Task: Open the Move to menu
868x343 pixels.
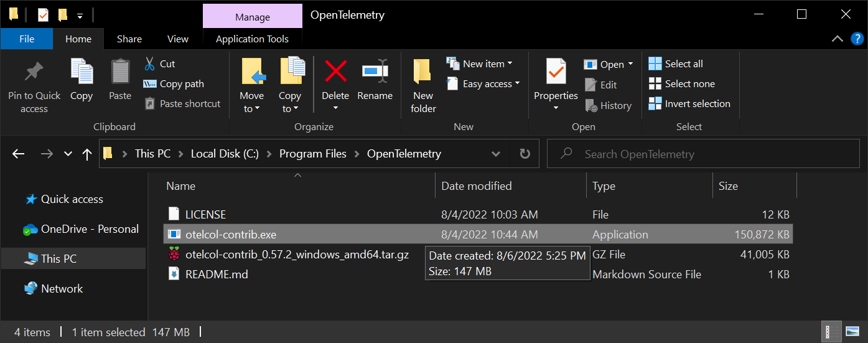Action: point(252,87)
